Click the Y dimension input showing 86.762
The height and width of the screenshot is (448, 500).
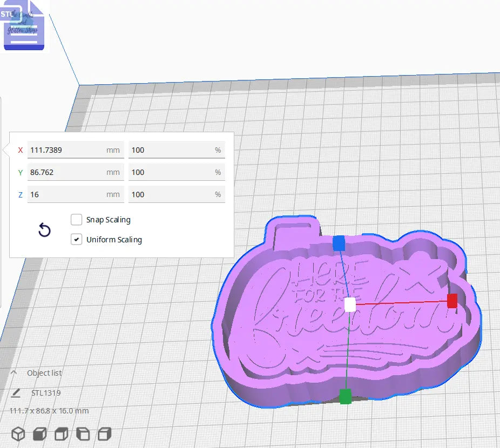point(76,172)
